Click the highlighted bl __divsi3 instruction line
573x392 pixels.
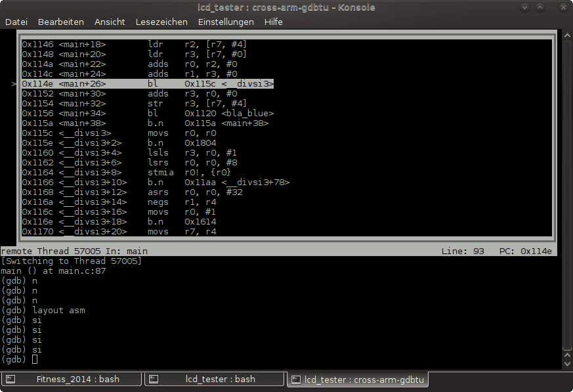[x=148, y=84]
